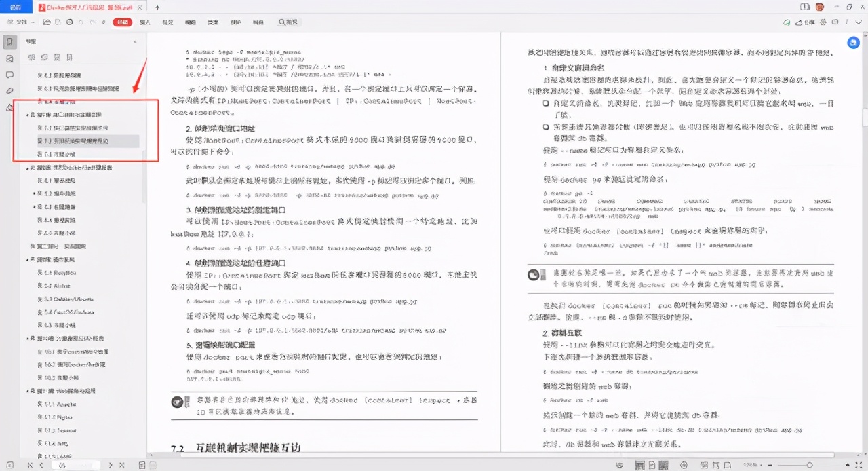Switch to the Protect ribbon tab
Viewport: 868px width, 471px height.
(235, 22)
